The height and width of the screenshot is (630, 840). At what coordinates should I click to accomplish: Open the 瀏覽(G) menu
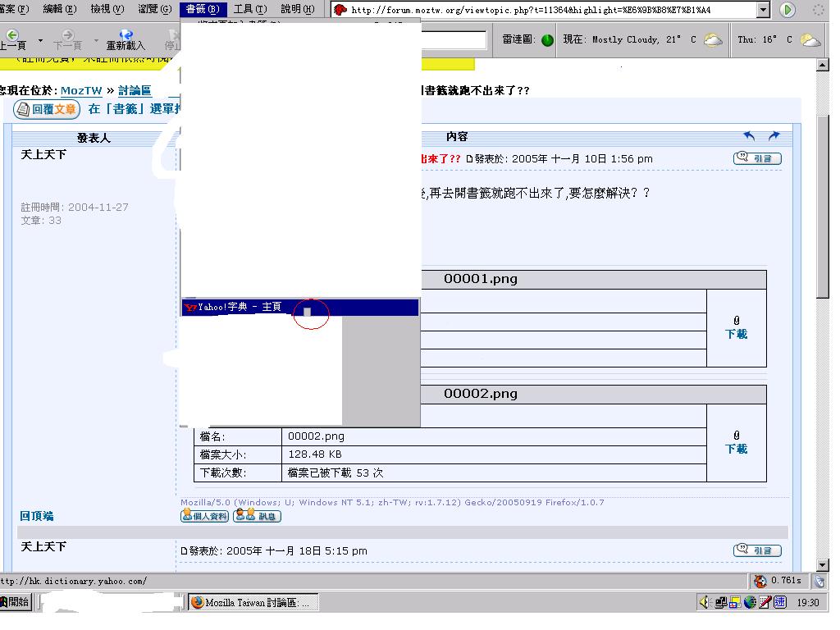[155, 9]
